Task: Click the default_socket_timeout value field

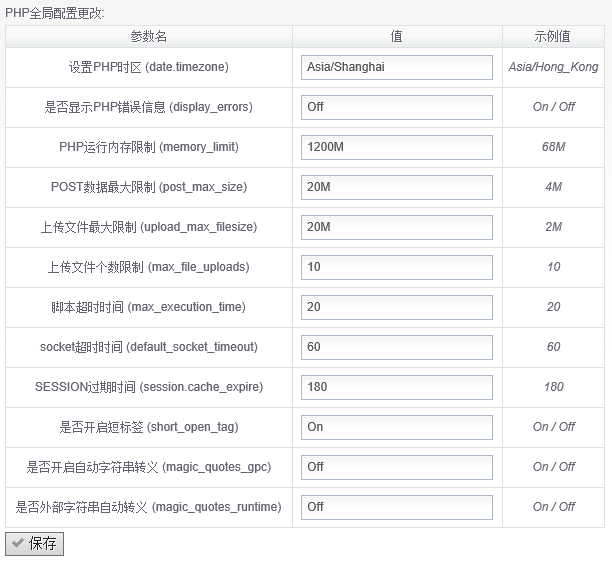Action: click(396, 347)
